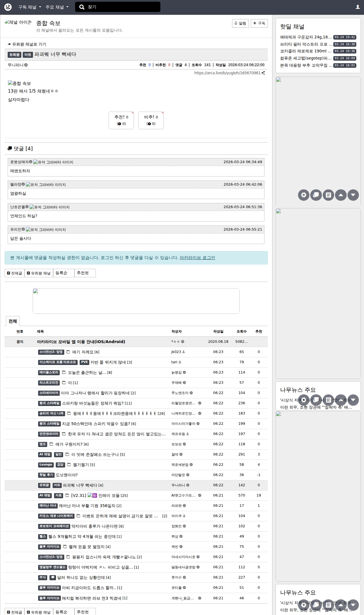Viewport: 364px width, 615px height.
Task: Click the down-arrow icon in the uppermost floating group
Action: click(x=353, y=195)
